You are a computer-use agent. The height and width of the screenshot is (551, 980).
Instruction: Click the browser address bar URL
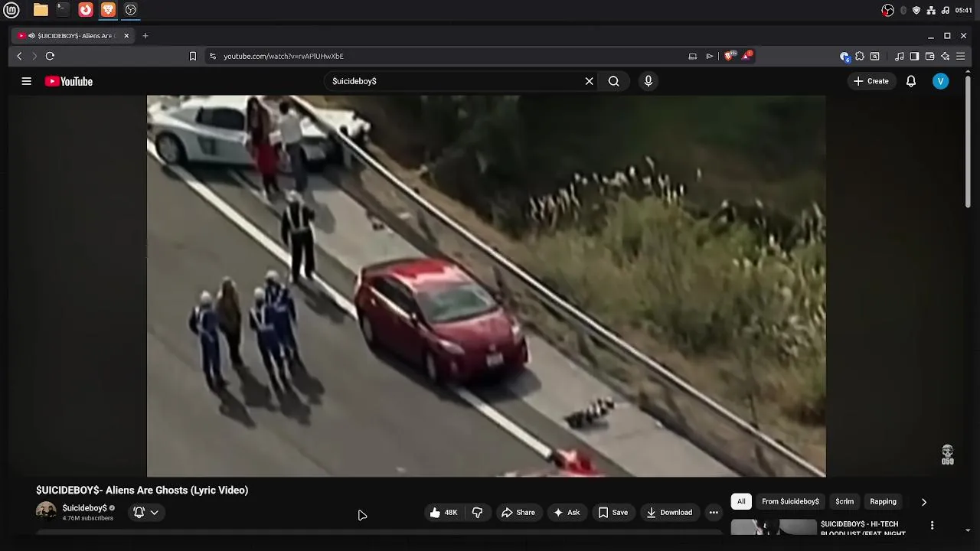click(283, 56)
